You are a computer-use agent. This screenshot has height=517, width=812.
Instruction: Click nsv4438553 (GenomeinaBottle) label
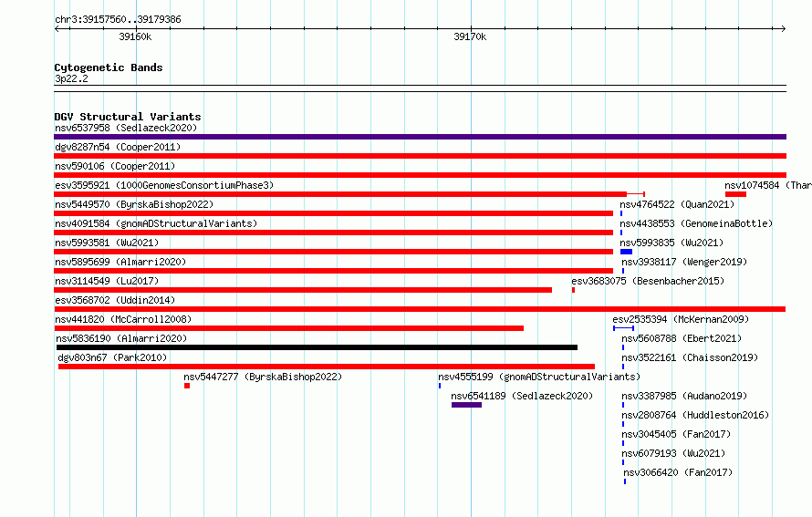click(x=696, y=223)
